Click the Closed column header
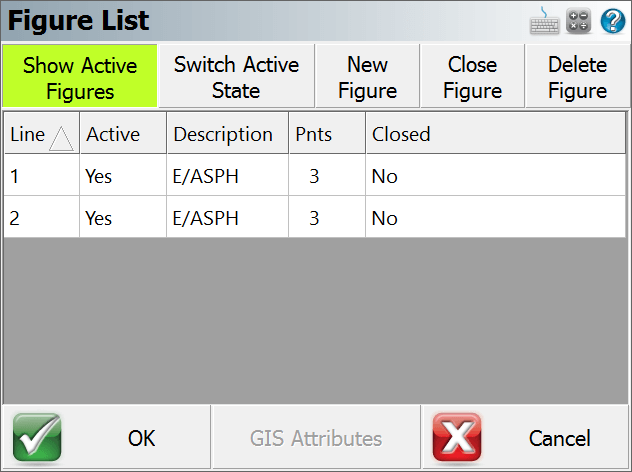Viewport: 632px width, 472px height. [x=401, y=134]
